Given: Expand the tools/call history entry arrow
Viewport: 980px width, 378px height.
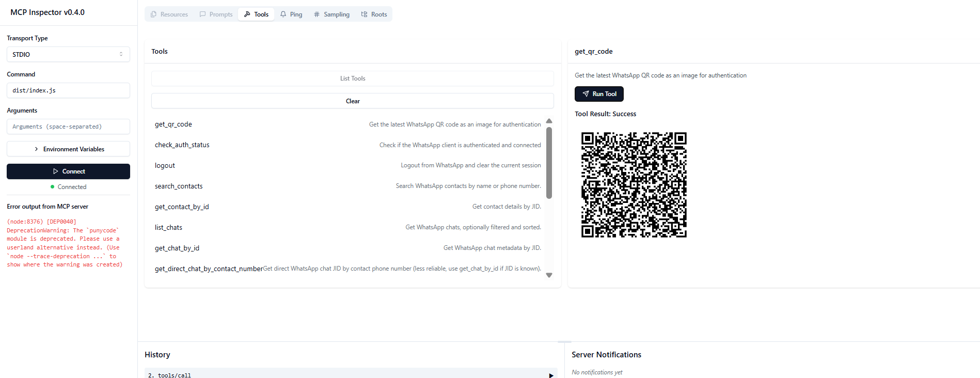Looking at the screenshot, I should point(551,375).
